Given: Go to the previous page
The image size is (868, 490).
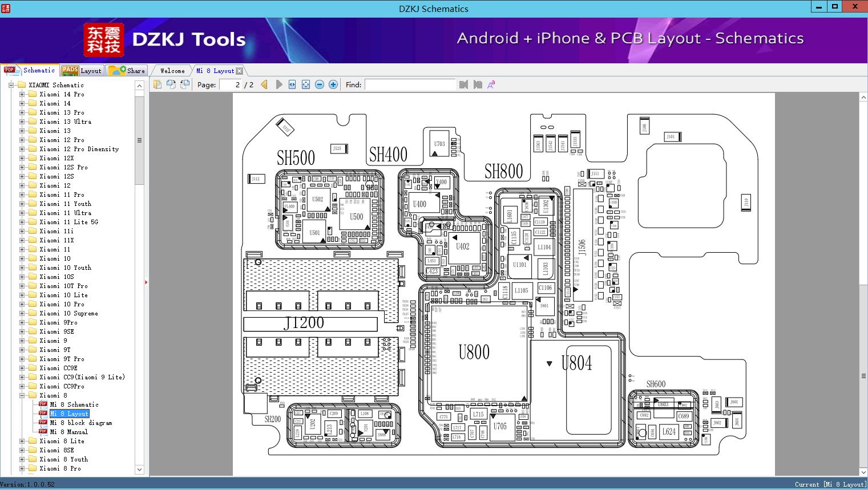Looking at the screenshot, I should [x=264, y=84].
